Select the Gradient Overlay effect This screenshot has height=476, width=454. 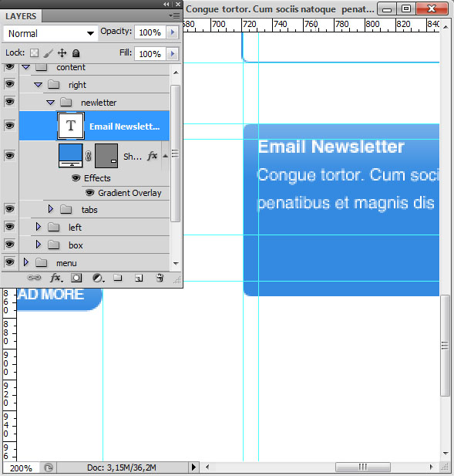click(129, 193)
